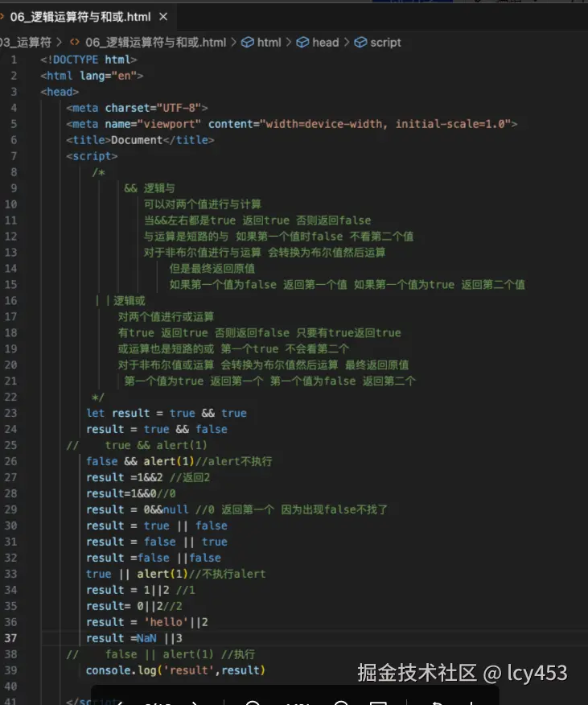Click the viewport meta content string
588x705 pixels.
pyautogui.click(x=385, y=124)
